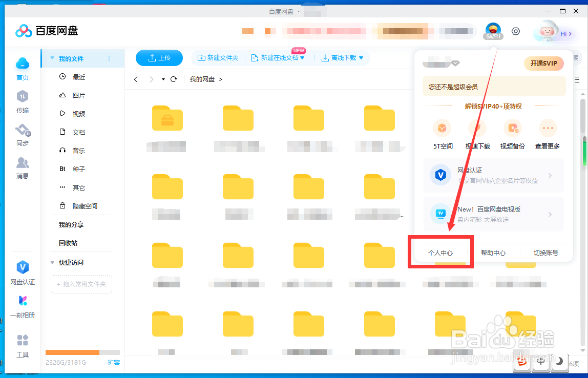
Task: Click the 上传 upload button
Action: coord(159,58)
